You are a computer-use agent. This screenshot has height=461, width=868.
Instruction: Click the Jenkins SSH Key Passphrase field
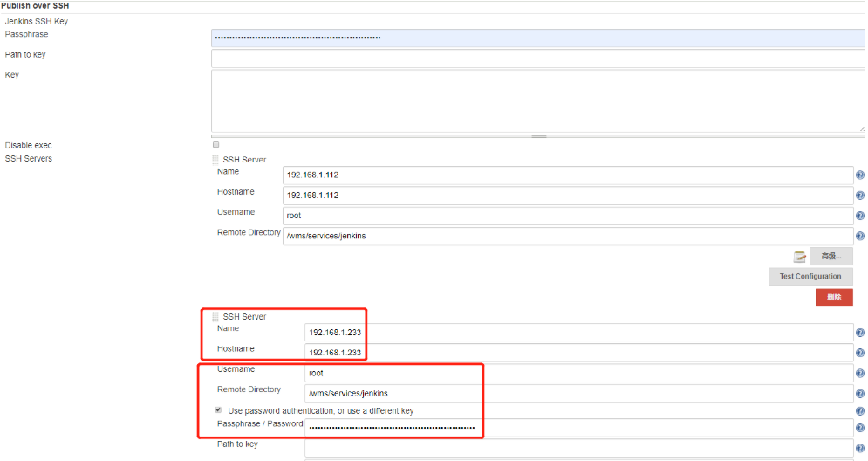(x=537, y=38)
